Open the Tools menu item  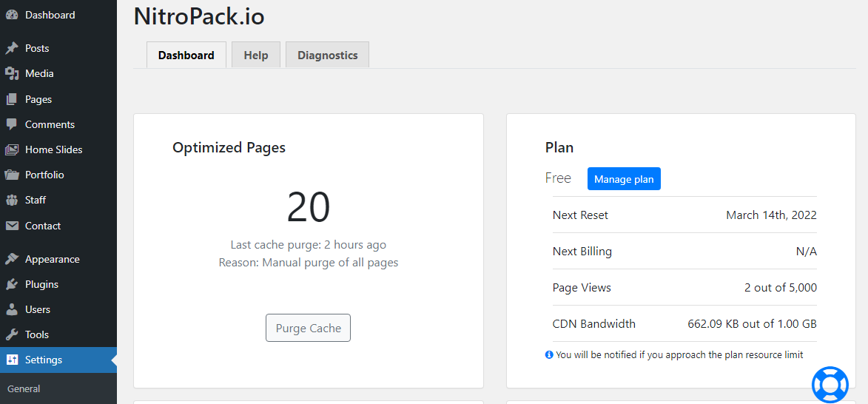37,334
